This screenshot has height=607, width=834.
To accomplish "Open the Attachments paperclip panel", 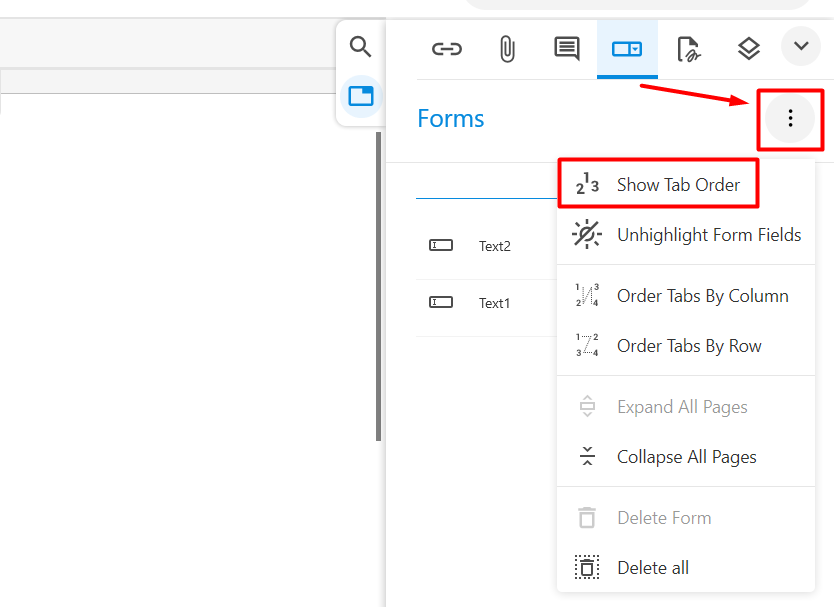I will (507, 49).
